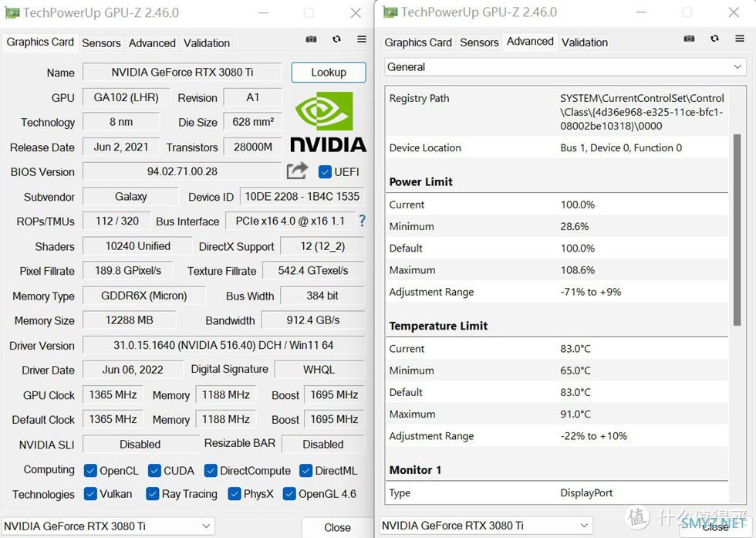Open Validation tab in left window
This screenshot has height=538, width=756.
coord(207,43)
